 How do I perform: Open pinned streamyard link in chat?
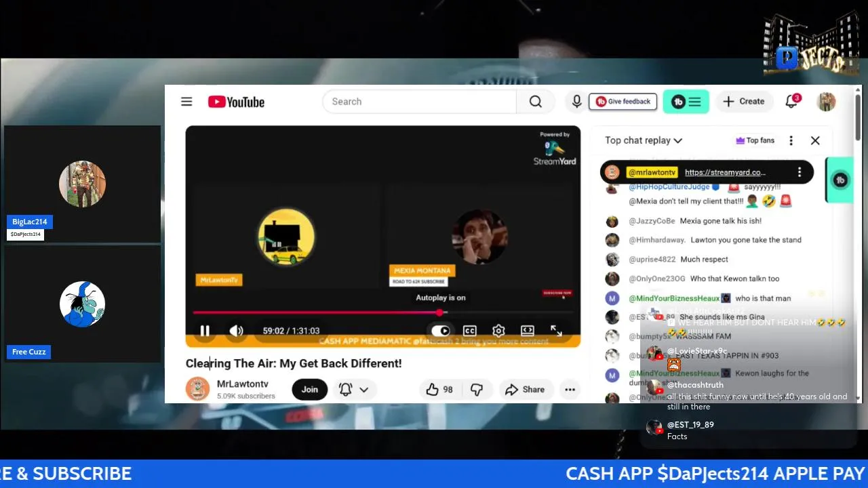[725, 172]
